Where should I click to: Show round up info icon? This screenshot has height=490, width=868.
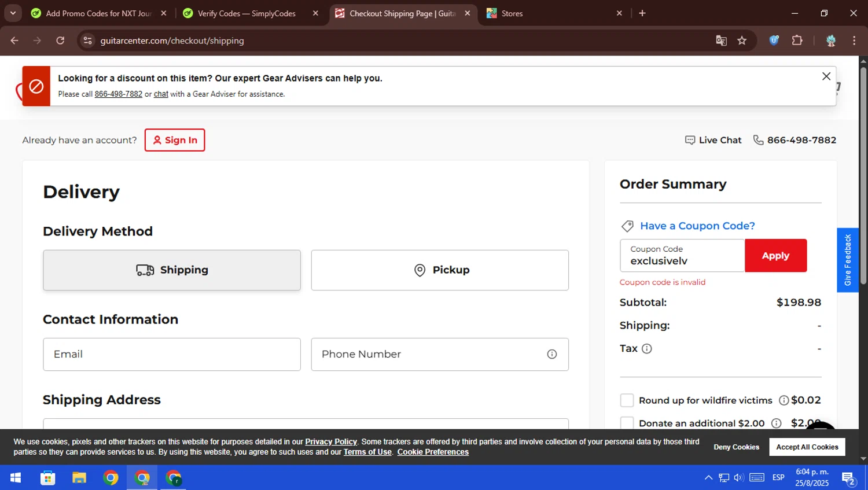tap(784, 400)
